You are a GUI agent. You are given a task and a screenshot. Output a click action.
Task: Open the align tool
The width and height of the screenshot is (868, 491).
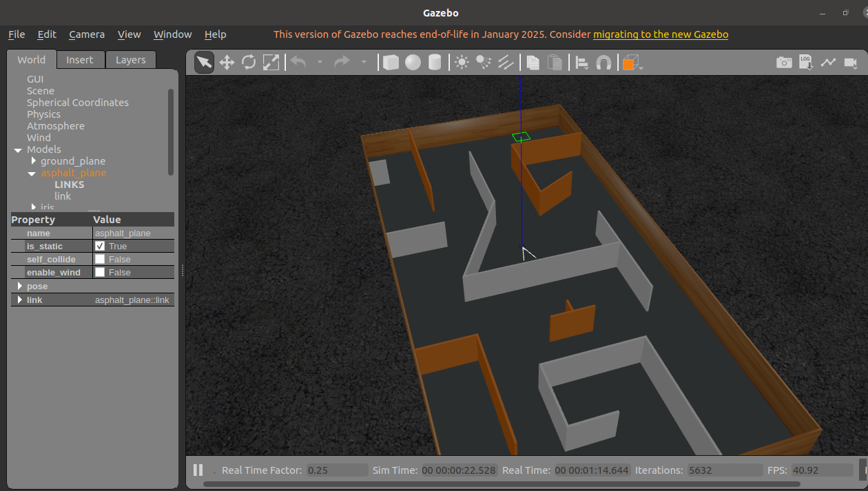click(x=582, y=63)
